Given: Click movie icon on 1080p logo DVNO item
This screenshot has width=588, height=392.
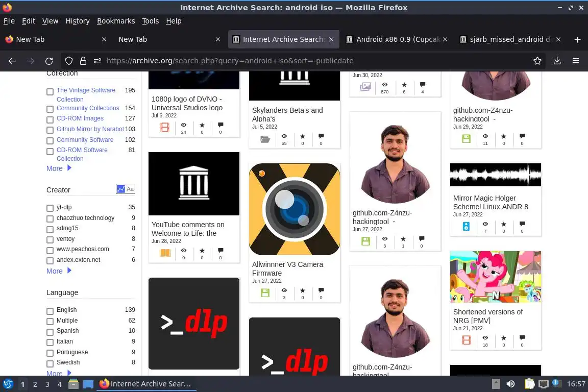Looking at the screenshot, I should pyautogui.click(x=165, y=127).
